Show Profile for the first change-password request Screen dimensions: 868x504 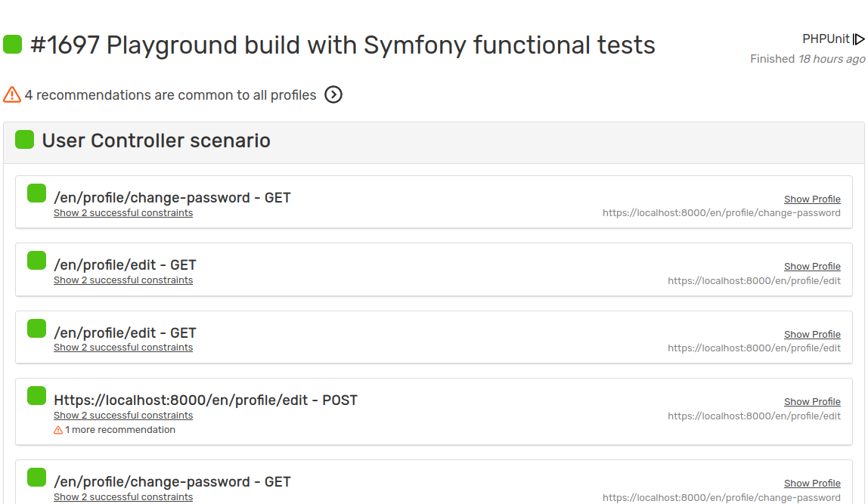pyautogui.click(x=812, y=199)
